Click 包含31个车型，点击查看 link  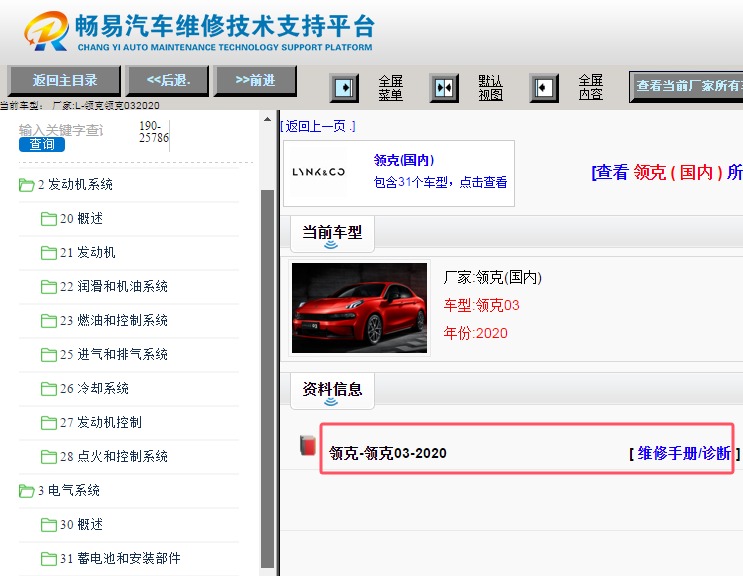[440, 182]
